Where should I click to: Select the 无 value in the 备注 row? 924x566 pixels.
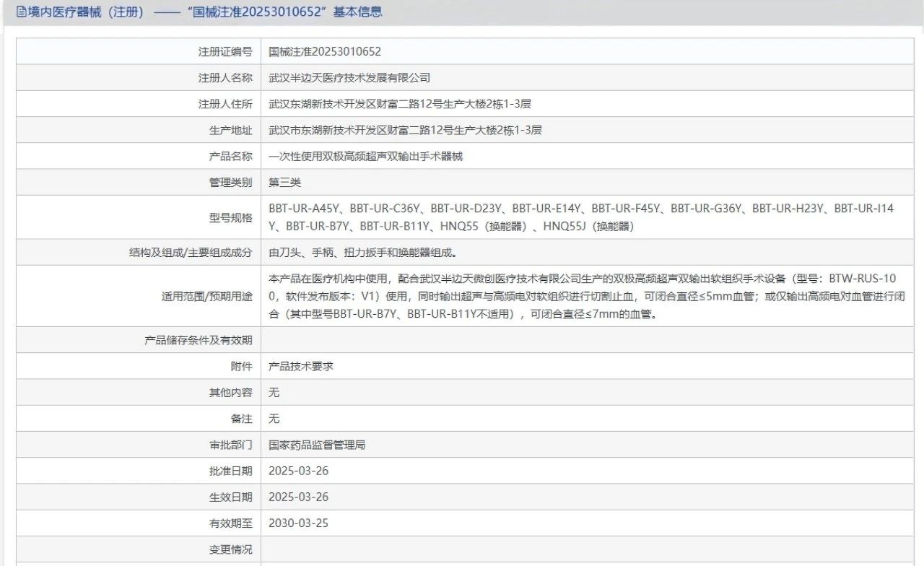click(x=274, y=419)
